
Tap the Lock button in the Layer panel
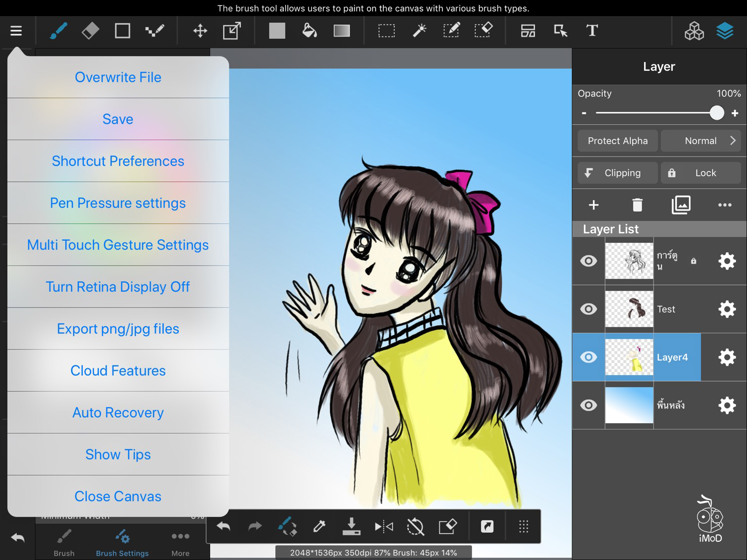pyautogui.click(x=701, y=173)
